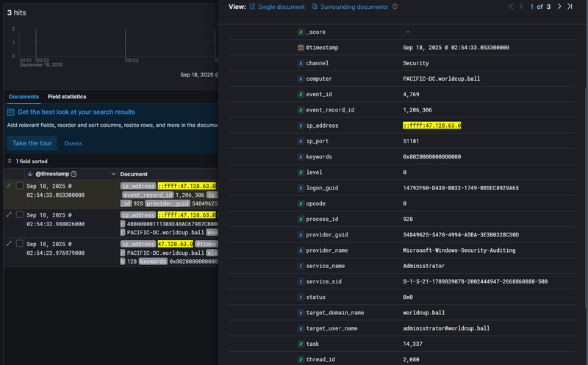Click the Surrounding documents help icon
Screen dimensions: 588x365
(395, 7)
